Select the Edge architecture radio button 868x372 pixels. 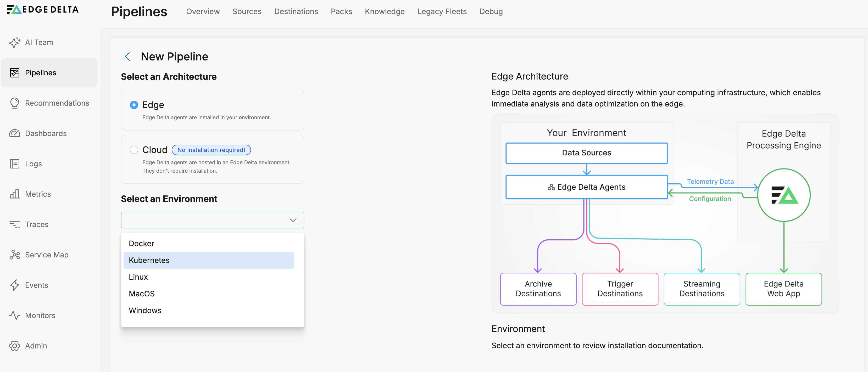point(134,105)
